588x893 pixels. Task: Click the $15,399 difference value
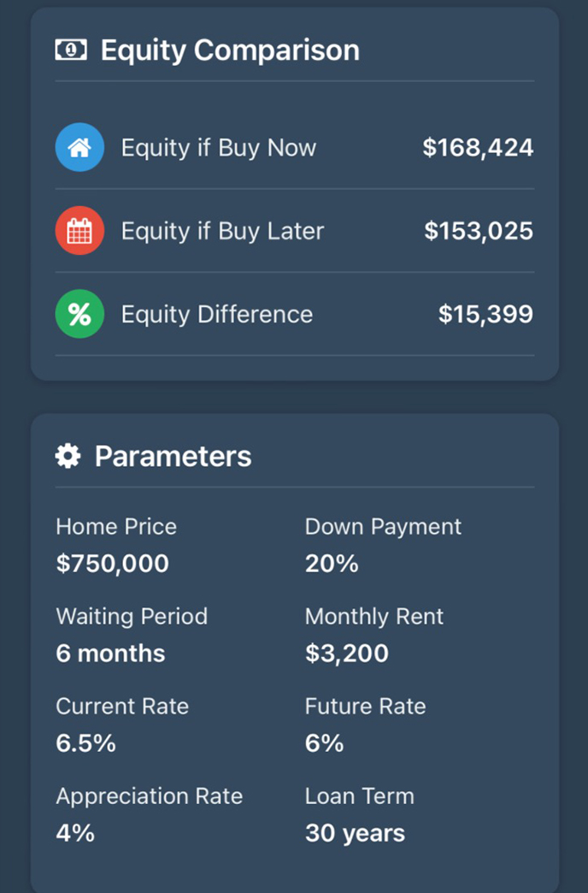[485, 315]
